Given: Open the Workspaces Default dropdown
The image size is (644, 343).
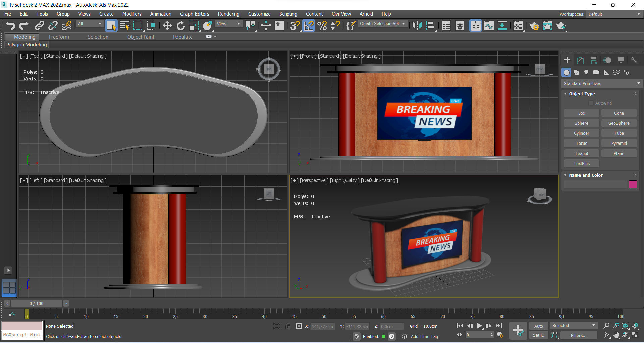Looking at the screenshot, I should point(614,14).
